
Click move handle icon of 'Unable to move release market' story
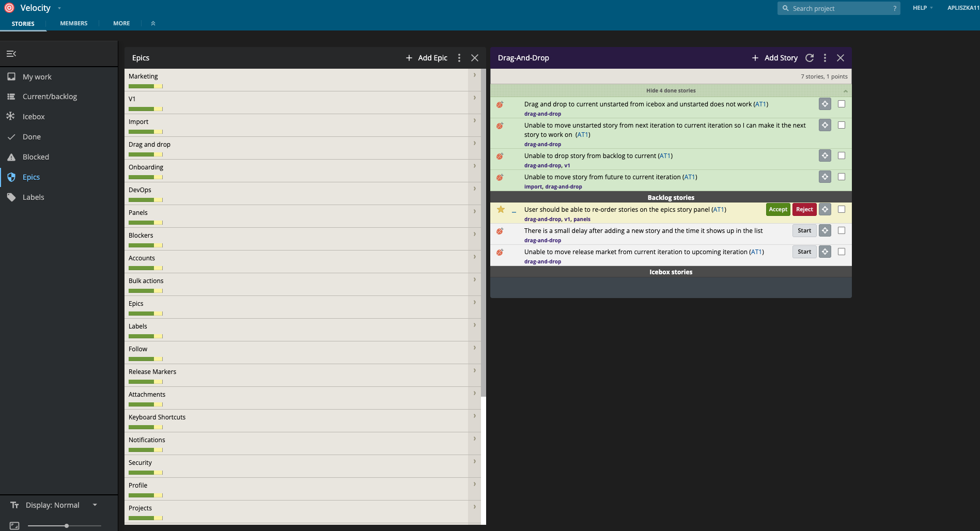click(825, 252)
